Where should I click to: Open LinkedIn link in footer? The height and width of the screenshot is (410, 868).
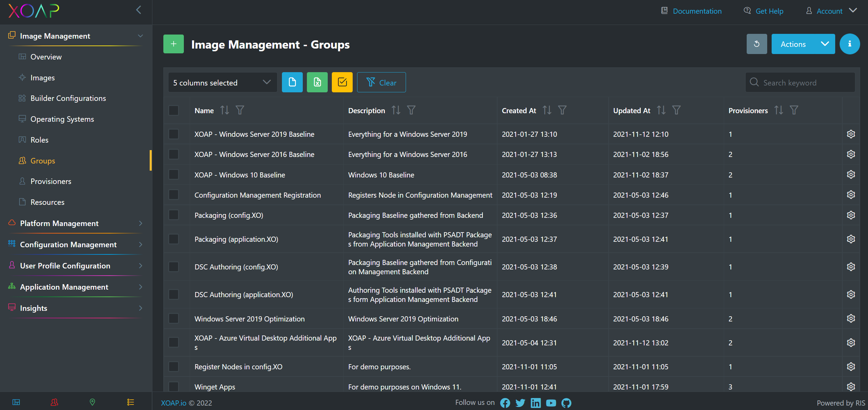coord(535,403)
